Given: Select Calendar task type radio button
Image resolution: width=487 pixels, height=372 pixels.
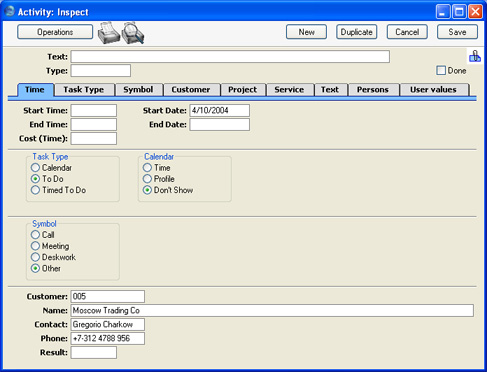Looking at the screenshot, I should tap(35, 168).
